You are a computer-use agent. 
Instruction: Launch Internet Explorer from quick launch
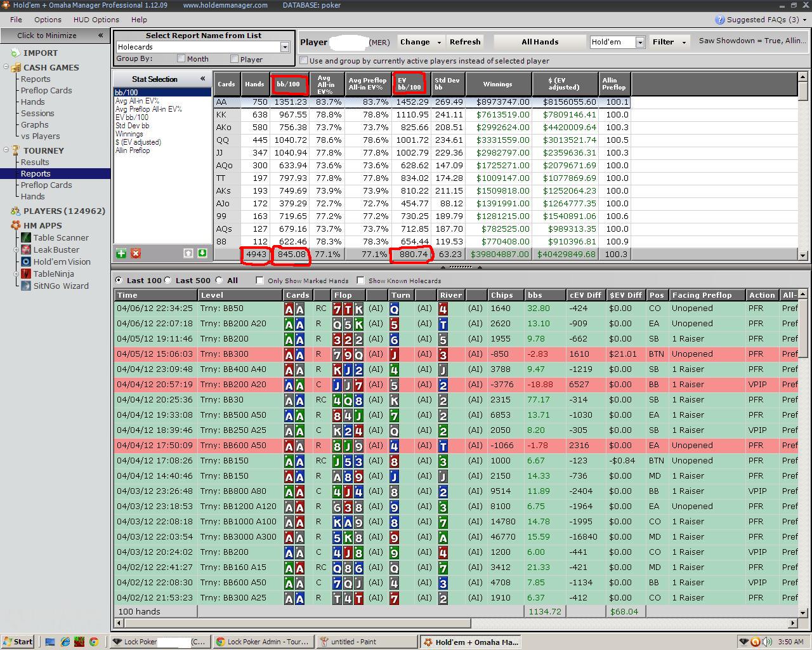65,642
